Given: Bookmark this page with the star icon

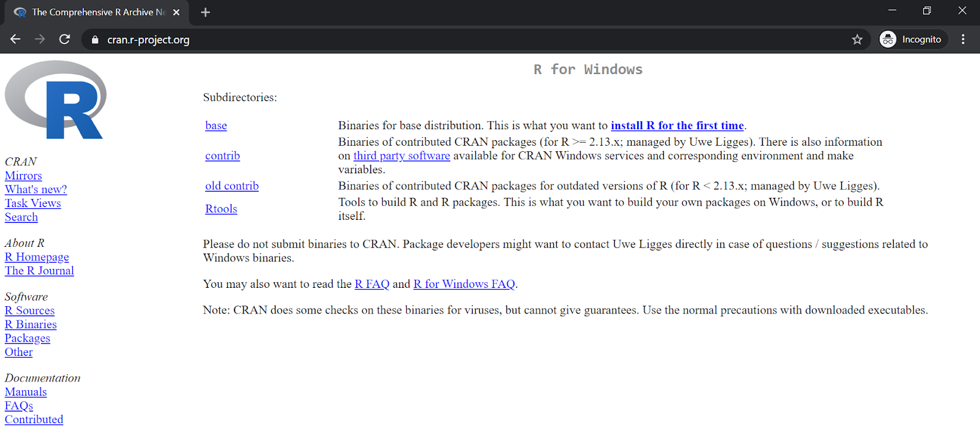Looking at the screenshot, I should pyautogui.click(x=857, y=39).
